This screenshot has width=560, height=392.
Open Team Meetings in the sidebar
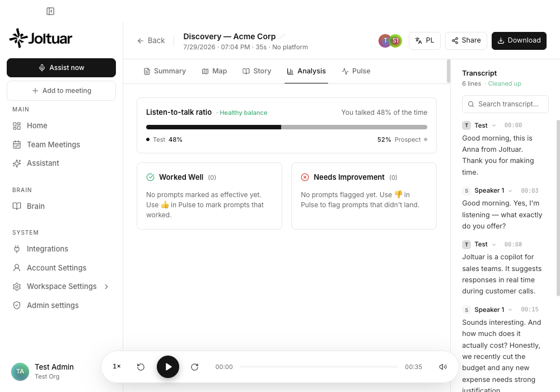pos(53,144)
